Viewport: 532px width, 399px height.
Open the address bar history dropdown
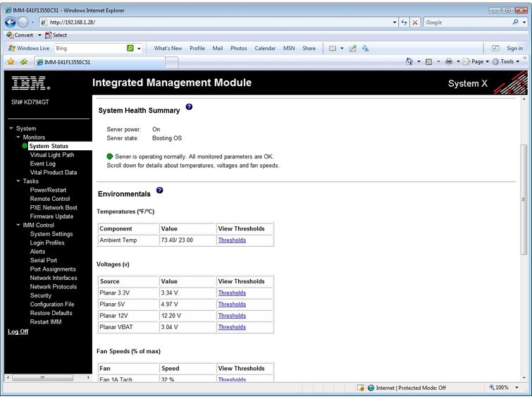click(x=395, y=23)
